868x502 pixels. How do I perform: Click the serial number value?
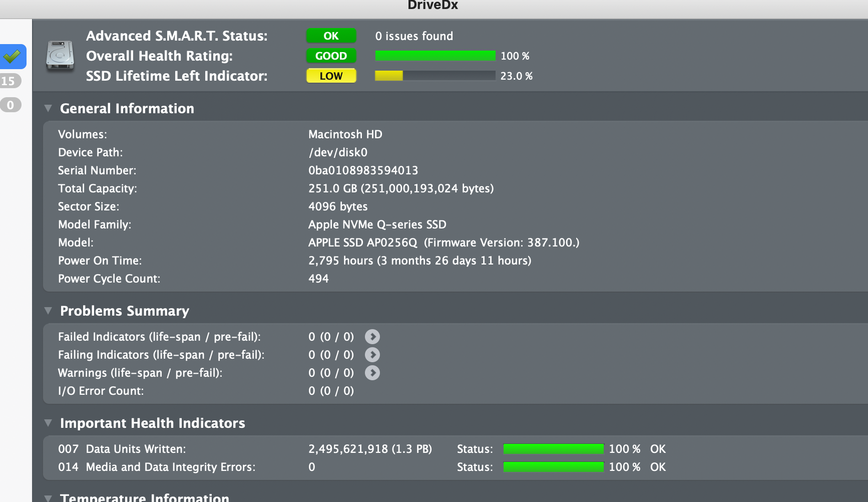tap(363, 170)
